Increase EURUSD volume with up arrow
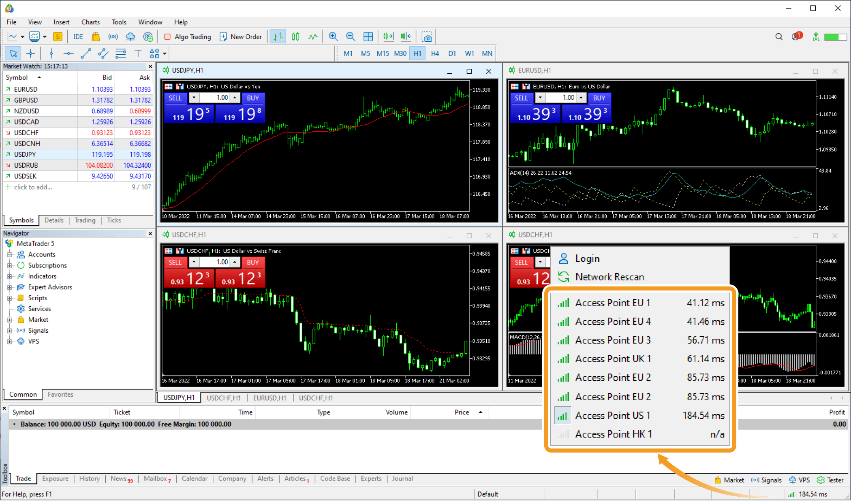The width and height of the screenshot is (851, 504). 581,98
